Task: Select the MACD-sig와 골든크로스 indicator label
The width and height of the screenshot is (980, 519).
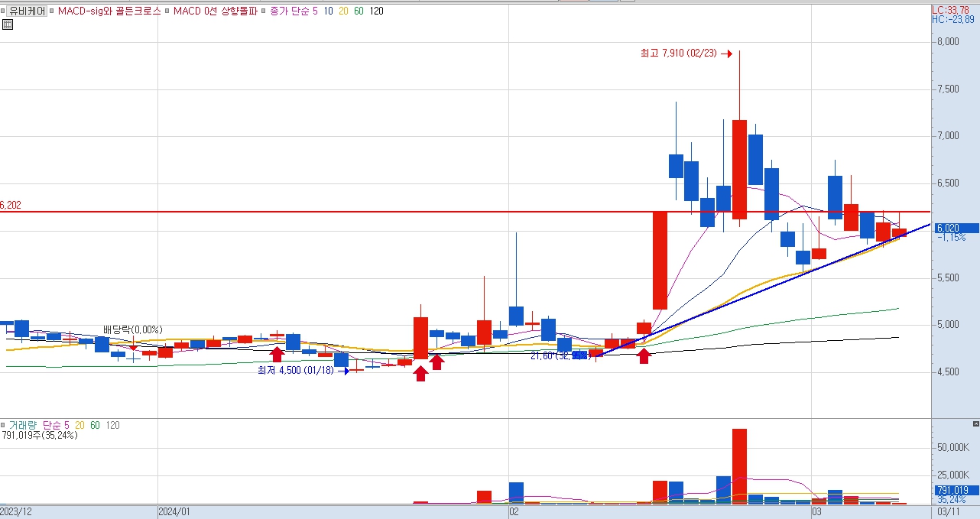Action: (109, 11)
